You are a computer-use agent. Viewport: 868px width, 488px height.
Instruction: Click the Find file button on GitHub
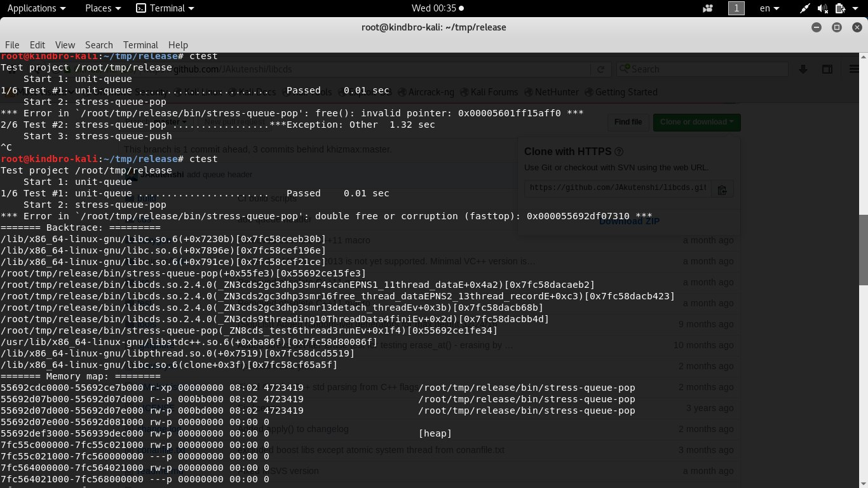pyautogui.click(x=628, y=122)
